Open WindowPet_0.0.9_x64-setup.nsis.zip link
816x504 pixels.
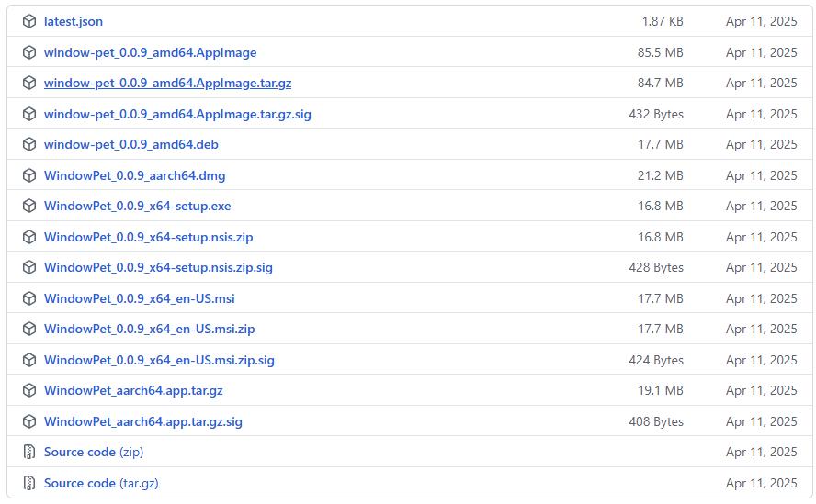[x=148, y=237]
